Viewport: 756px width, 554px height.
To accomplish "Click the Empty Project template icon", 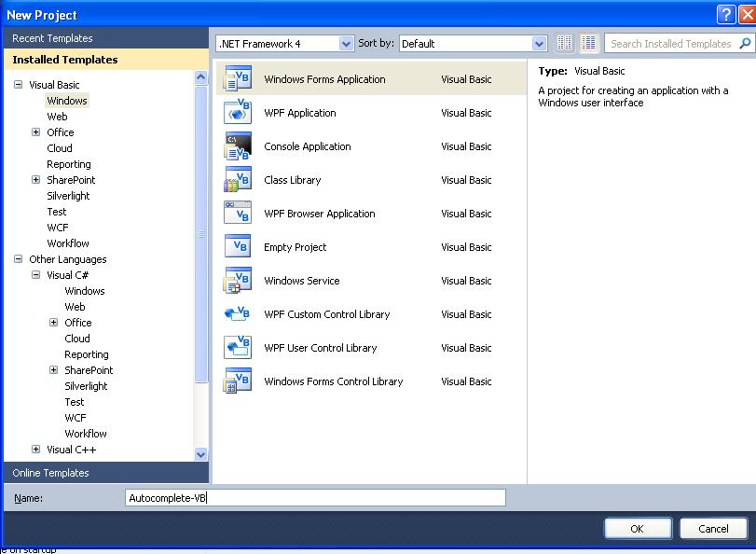I will 237,246.
